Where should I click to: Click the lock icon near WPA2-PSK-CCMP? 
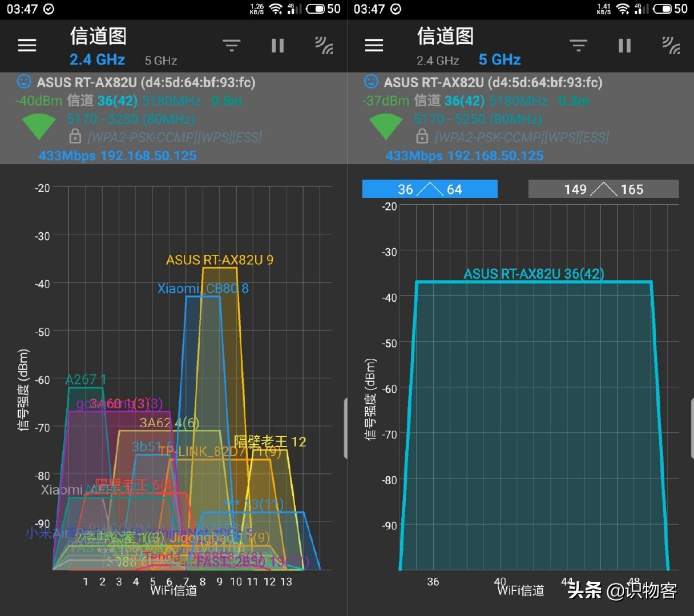pyautogui.click(x=75, y=137)
